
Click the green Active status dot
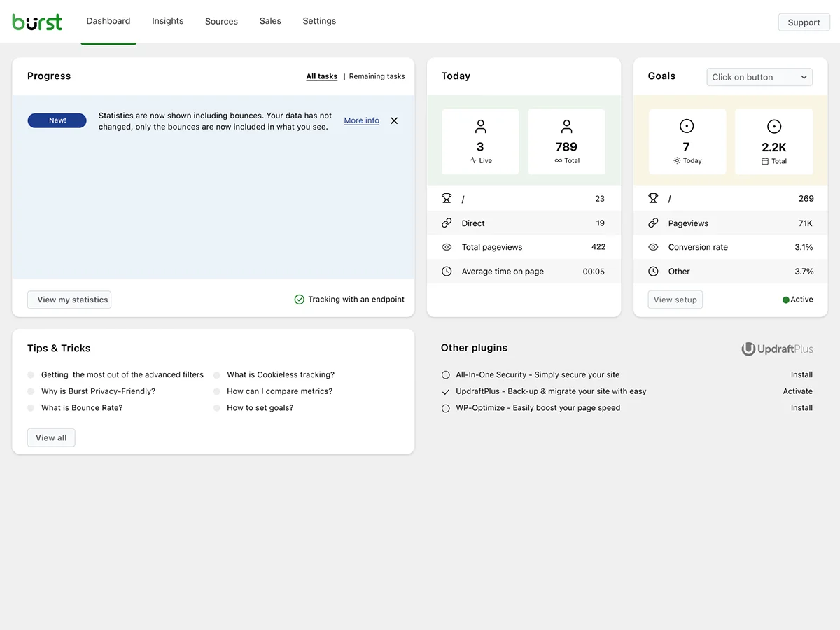click(785, 300)
